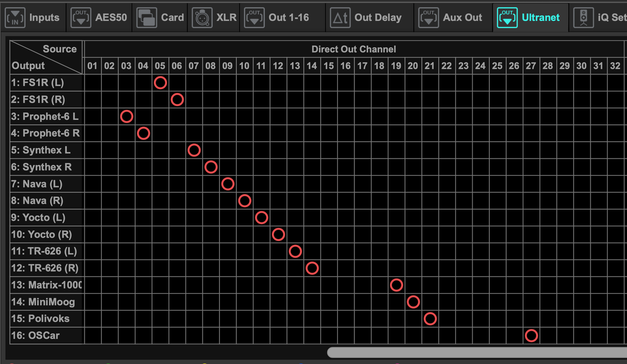The height and width of the screenshot is (364, 627).
Task: Switch to the XLR tab
Action: click(x=214, y=18)
